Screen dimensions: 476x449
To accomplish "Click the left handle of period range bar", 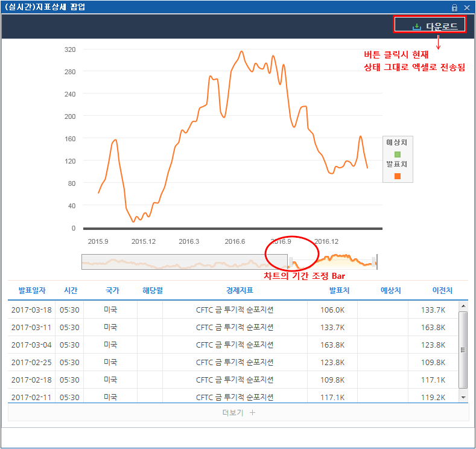I will pyautogui.click(x=291, y=262).
